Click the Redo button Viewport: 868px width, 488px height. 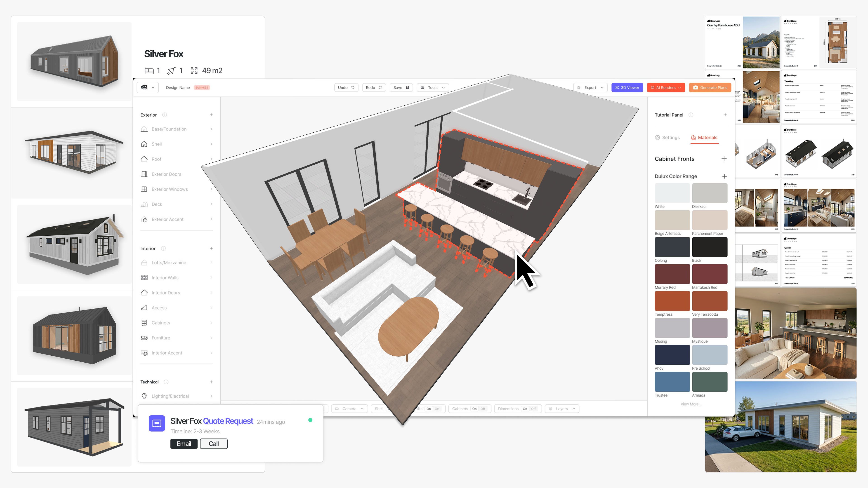pyautogui.click(x=374, y=88)
